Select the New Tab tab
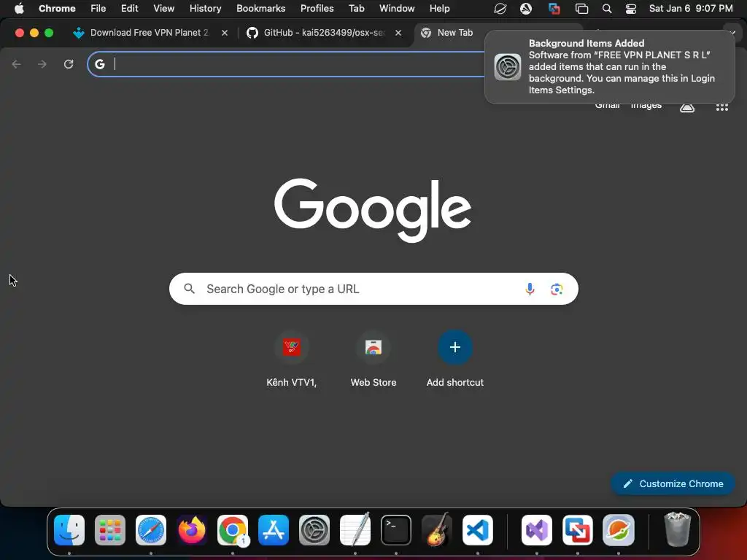 (455, 33)
